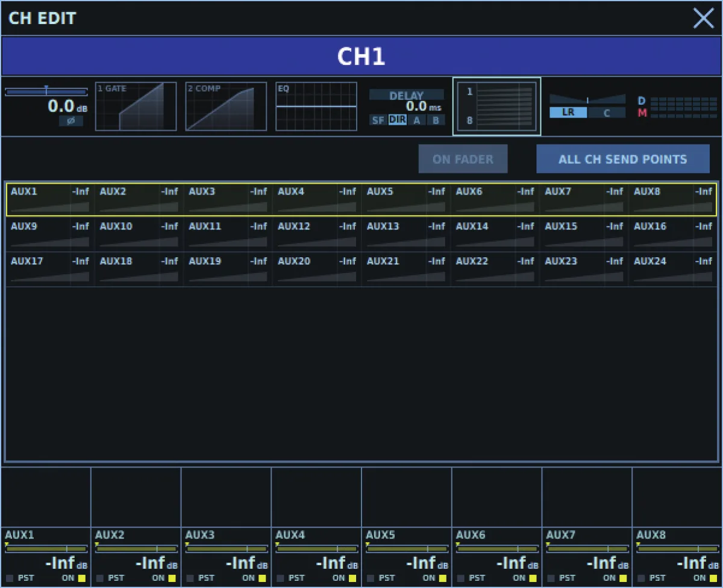This screenshot has height=588, width=723.
Task: Select the AUX1 send cell
Action: click(x=50, y=199)
